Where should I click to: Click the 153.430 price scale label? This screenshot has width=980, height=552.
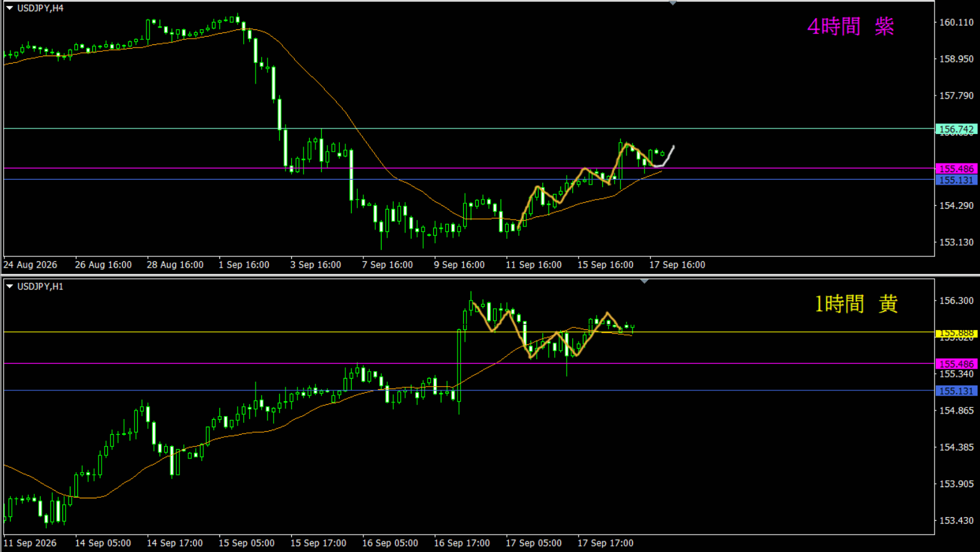pyautogui.click(x=956, y=520)
